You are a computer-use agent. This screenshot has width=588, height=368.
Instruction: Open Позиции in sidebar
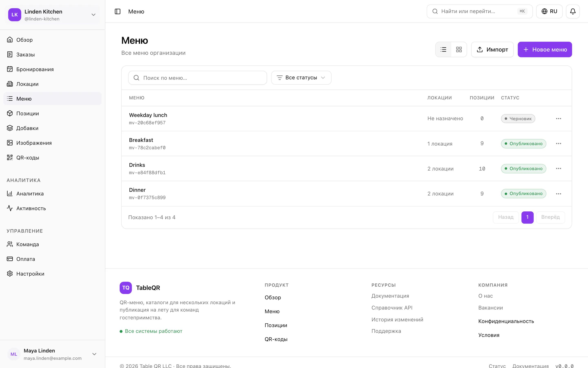pos(52,113)
